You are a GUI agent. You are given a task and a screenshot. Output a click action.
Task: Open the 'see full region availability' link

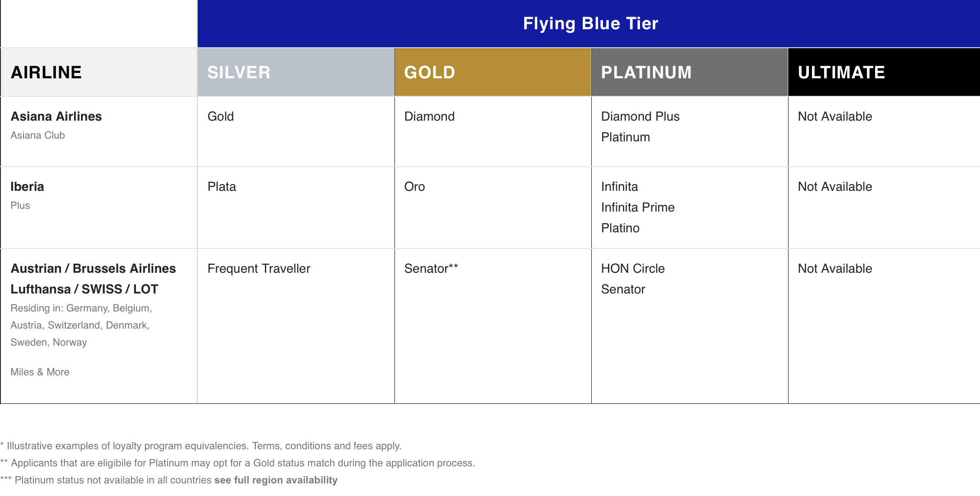[276, 480]
